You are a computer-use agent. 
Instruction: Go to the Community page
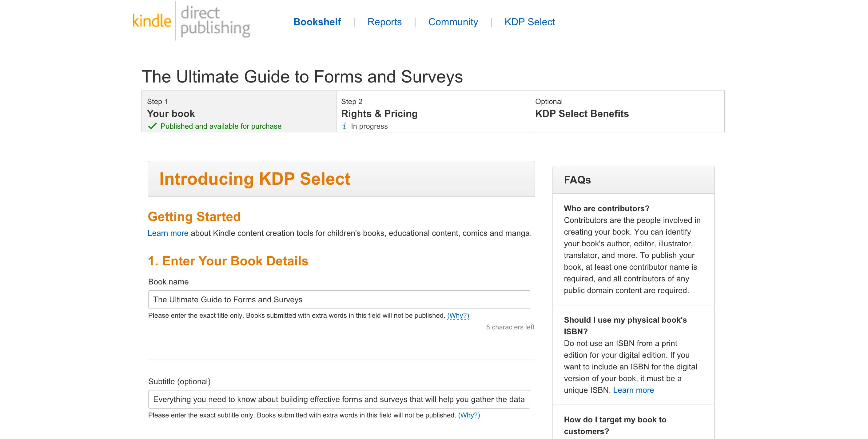coord(453,22)
